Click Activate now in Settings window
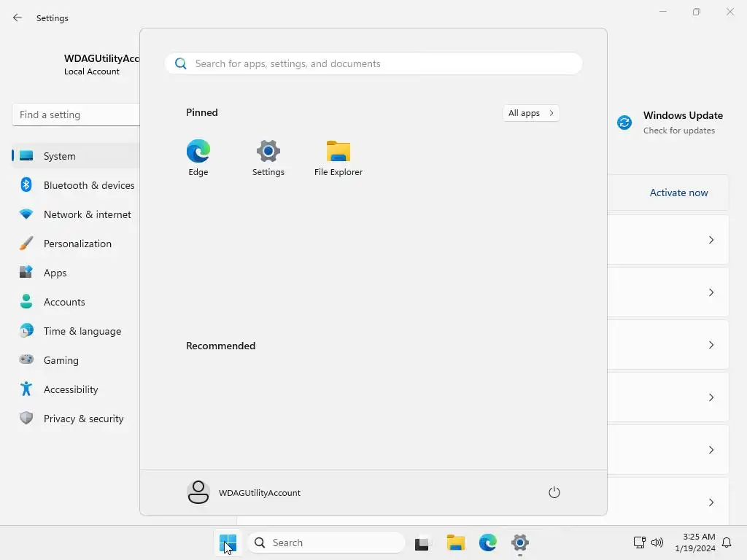This screenshot has width=747, height=560. (x=678, y=192)
